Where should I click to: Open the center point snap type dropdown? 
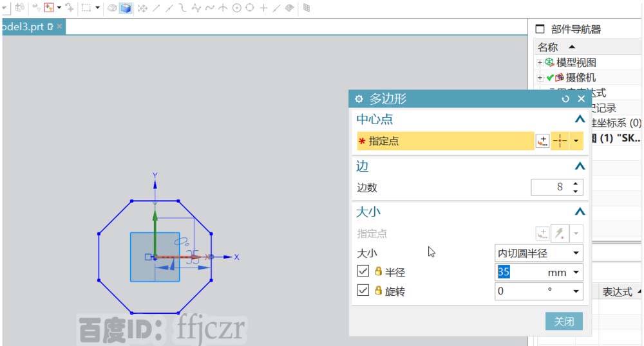coord(576,141)
